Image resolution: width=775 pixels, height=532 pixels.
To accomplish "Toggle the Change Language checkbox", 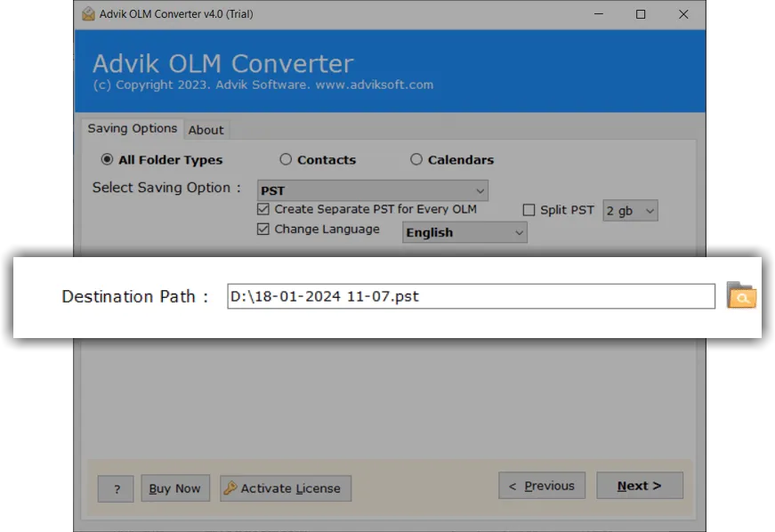I will pyautogui.click(x=263, y=230).
